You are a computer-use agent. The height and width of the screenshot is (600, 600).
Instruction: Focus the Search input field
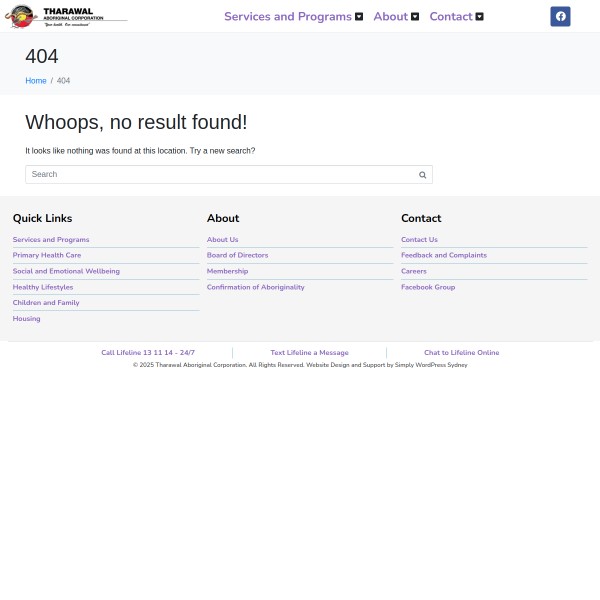(220, 174)
